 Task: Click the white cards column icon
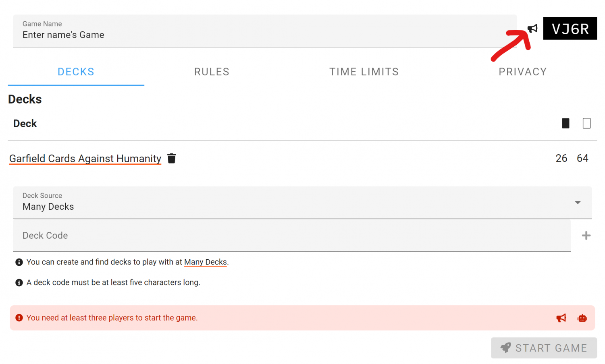[586, 123]
